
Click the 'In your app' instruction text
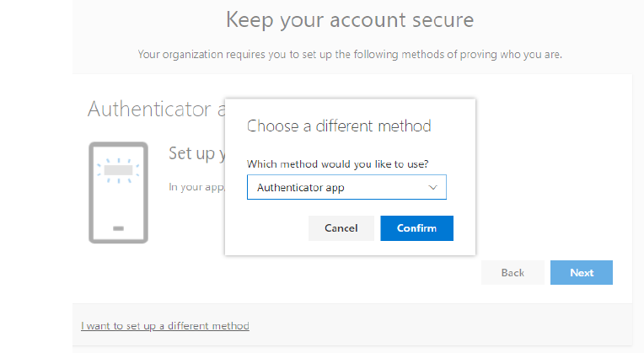[x=196, y=186]
